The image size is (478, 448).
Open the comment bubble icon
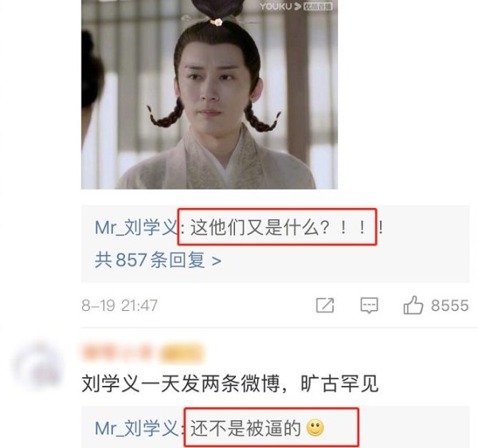(369, 305)
